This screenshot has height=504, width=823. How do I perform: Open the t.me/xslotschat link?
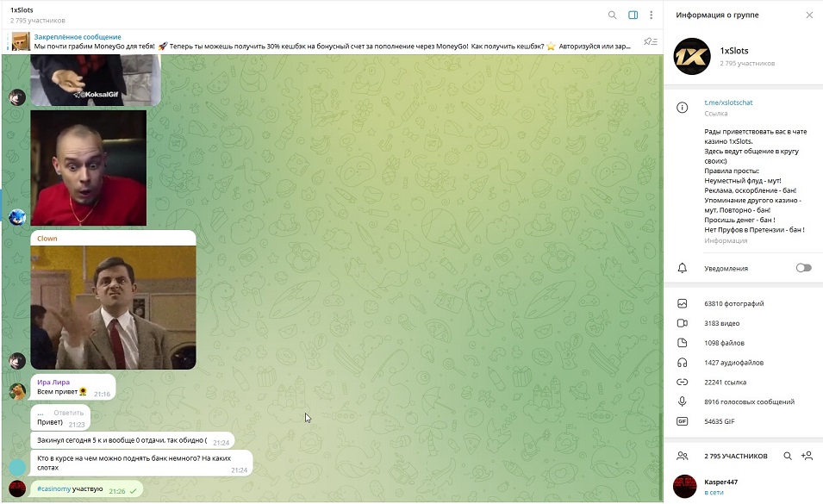[x=728, y=103]
